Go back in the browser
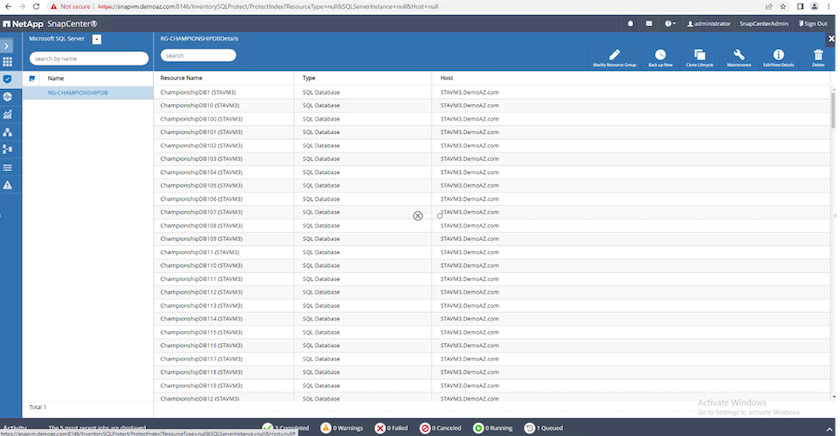The height and width of the screenshot is (436, 840). click(x=8, y=6)
